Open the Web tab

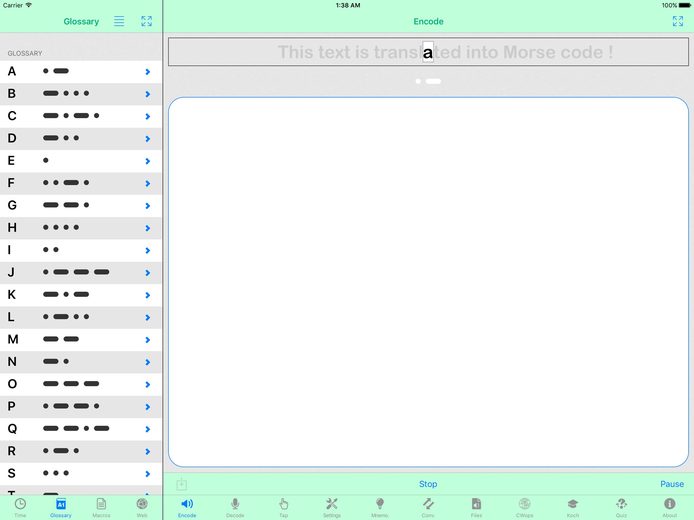pyautogui.click(x=142, y=507)
